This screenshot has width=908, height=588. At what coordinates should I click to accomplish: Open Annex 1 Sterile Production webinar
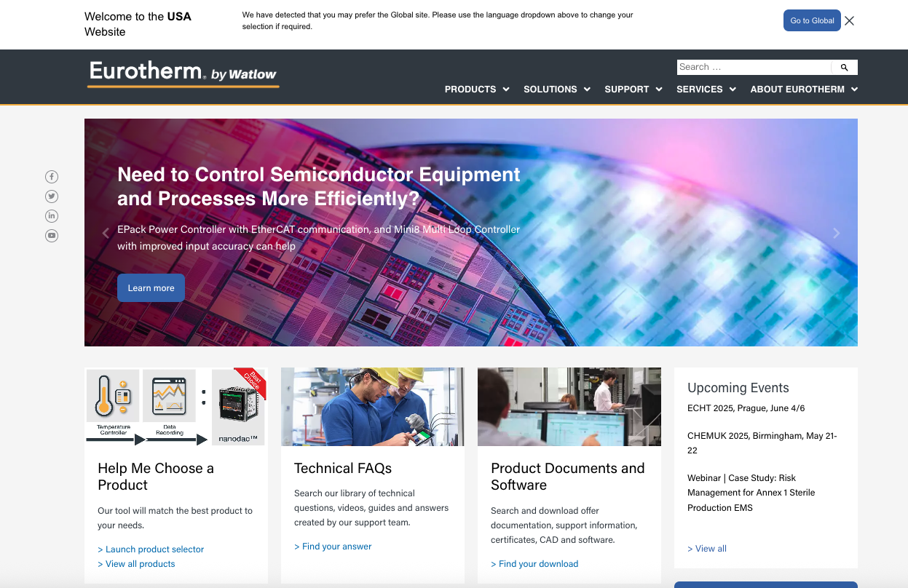[751, 493]
